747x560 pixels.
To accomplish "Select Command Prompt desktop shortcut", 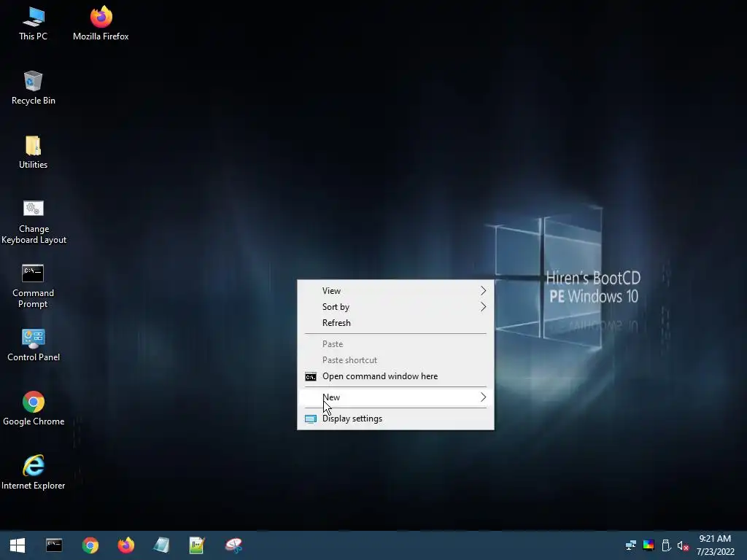I will (x=33, y=286).
